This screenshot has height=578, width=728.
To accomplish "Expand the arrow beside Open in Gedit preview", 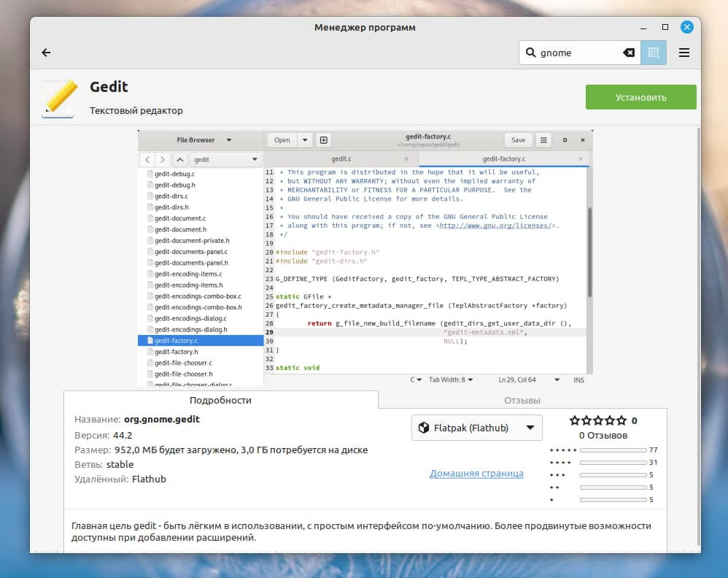I will point(305,140).
